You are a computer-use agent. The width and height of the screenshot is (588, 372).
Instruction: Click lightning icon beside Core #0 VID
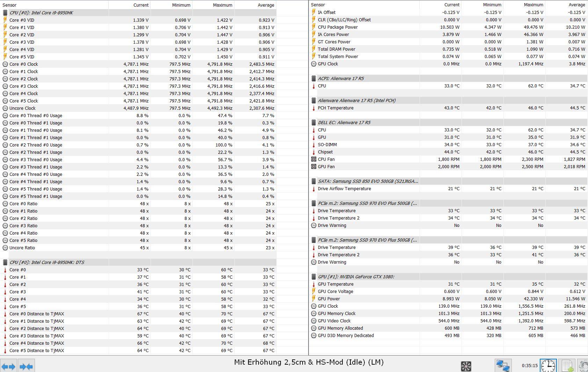pos(5,20)
